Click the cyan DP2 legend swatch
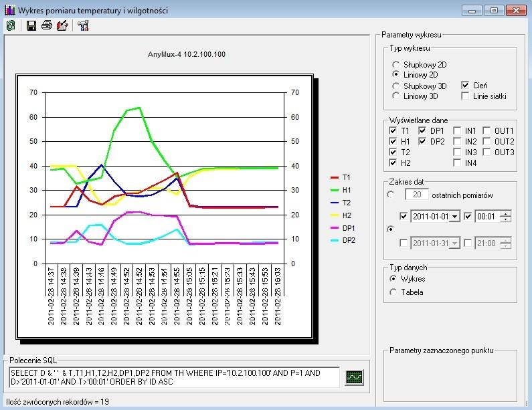 (x=335, y=240)
